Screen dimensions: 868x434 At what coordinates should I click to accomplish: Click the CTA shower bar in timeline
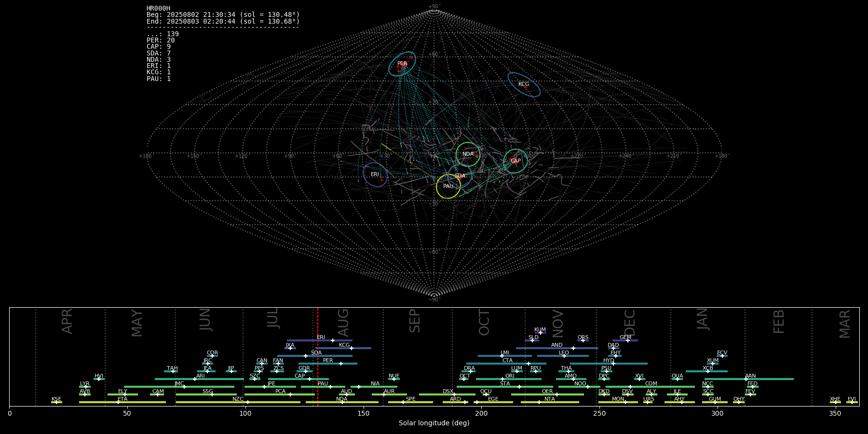(x=506, y=364)
